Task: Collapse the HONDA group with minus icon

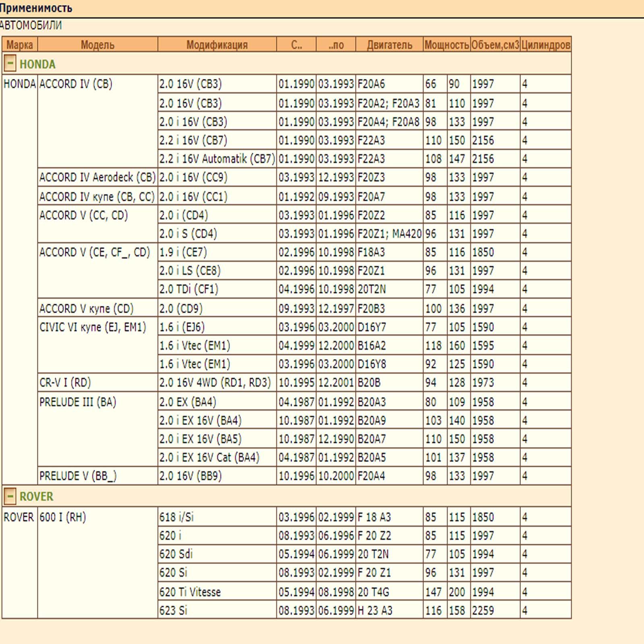Action: pos(10,64)
